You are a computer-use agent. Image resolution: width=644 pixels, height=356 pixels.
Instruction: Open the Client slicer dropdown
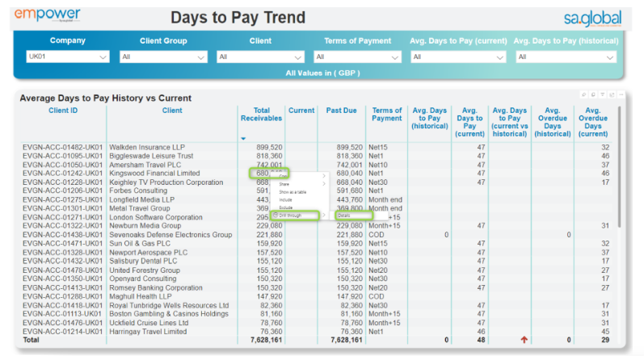(x=260, y=57)
